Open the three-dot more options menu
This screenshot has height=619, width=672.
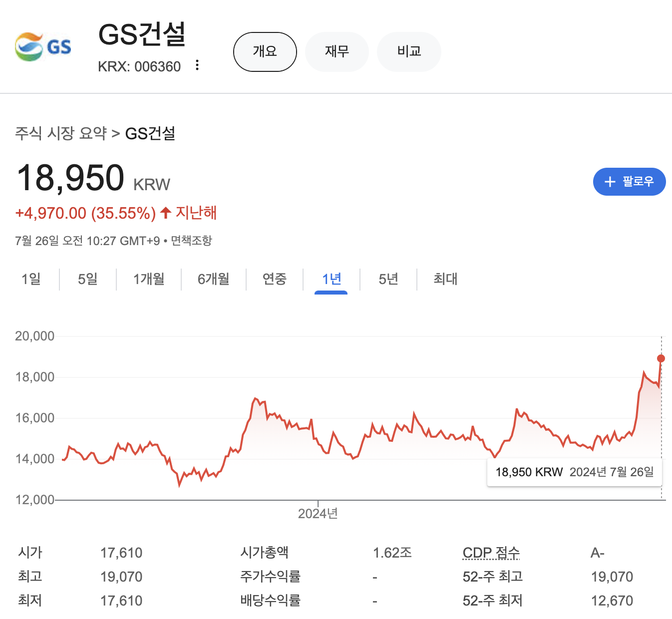tap(197, 65)
